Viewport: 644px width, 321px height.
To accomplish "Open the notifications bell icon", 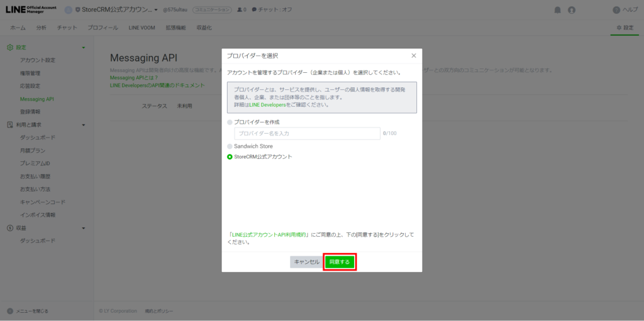I will (x=557, y=10).
